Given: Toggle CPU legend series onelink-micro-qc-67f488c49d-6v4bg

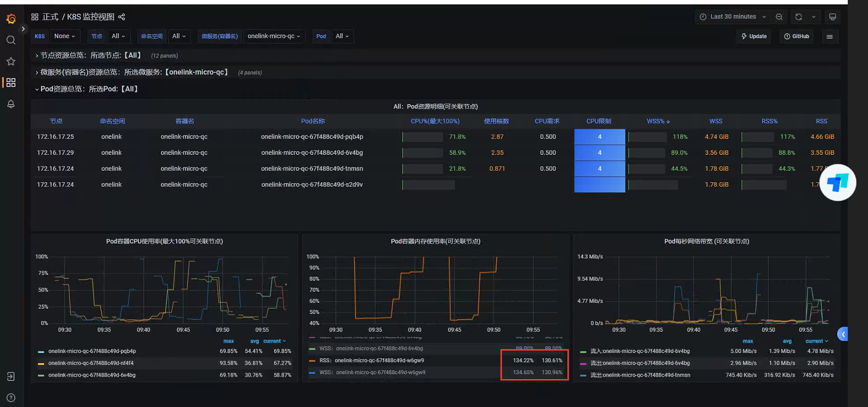Looking at the screenshot, I should 92,375.
